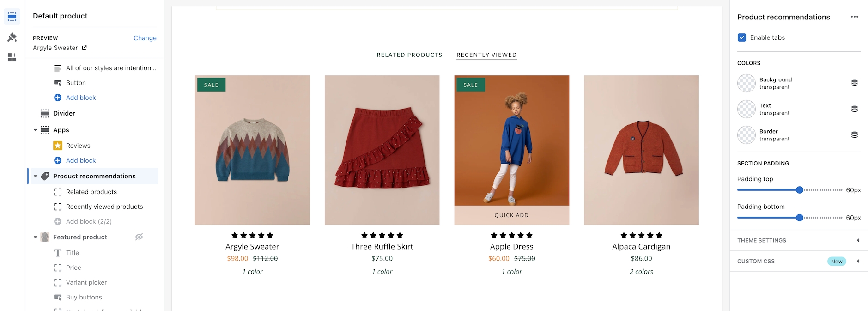This screenshot has height=311, width=868.
Task: Show the hidden Featured product section
Action: [x=139, y=237]
